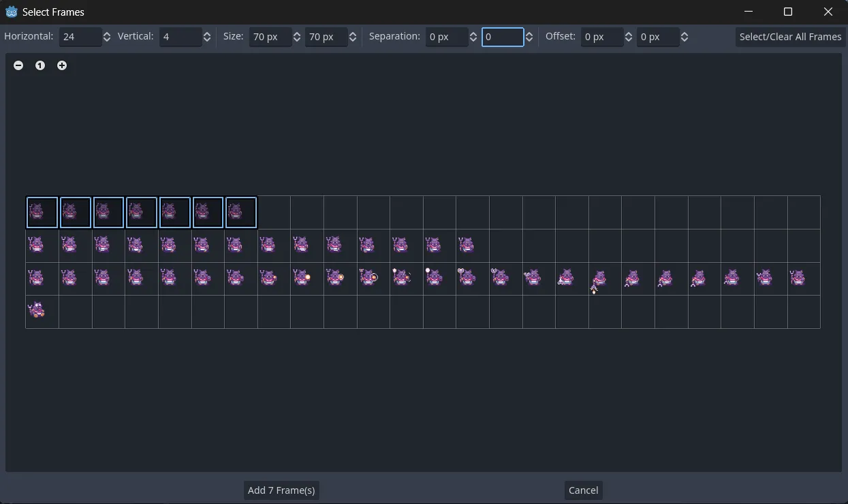Click the stepper of the second Offset field
The image size is (848, 504).
coord(685,37)
